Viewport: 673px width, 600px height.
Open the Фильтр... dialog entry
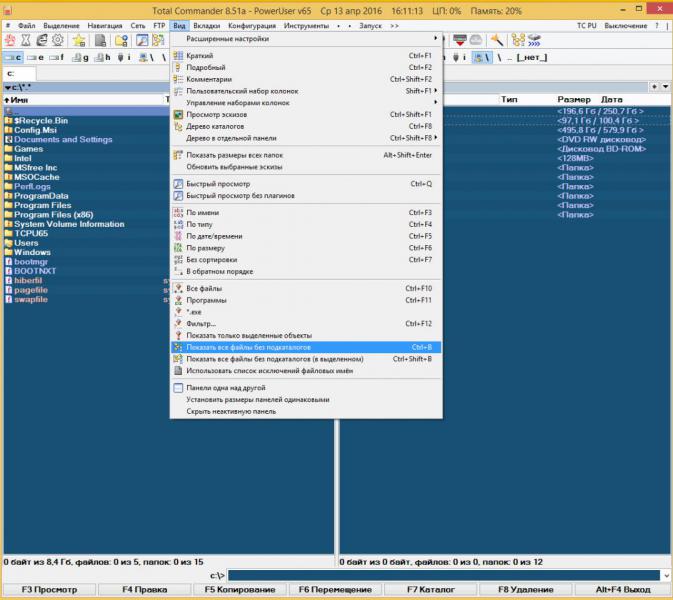click(306, 324)
